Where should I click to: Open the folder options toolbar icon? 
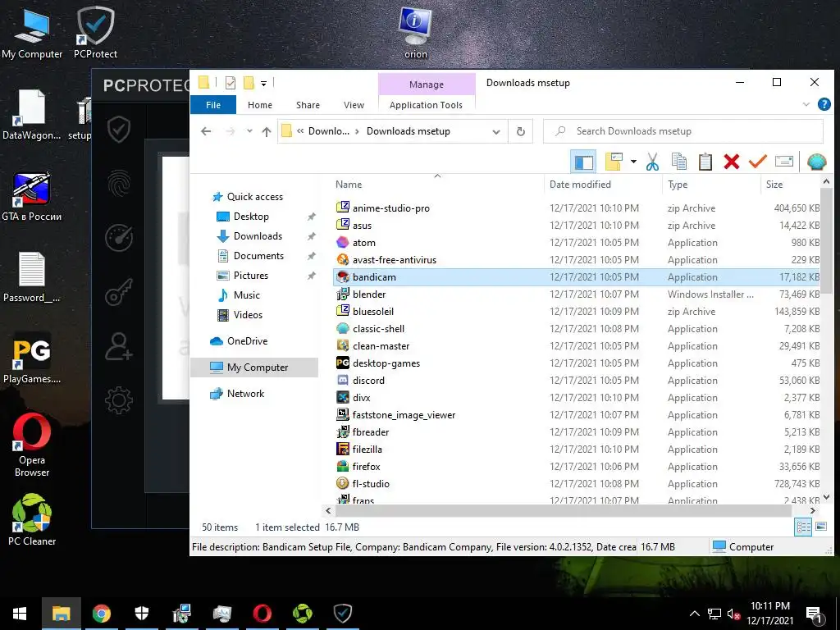[x=614, y=162]
